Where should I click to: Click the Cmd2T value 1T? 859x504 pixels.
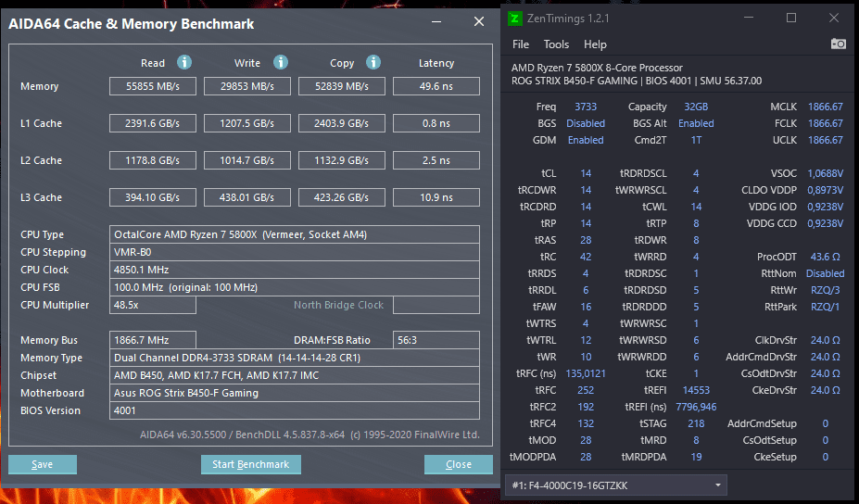tap(696, 140)
